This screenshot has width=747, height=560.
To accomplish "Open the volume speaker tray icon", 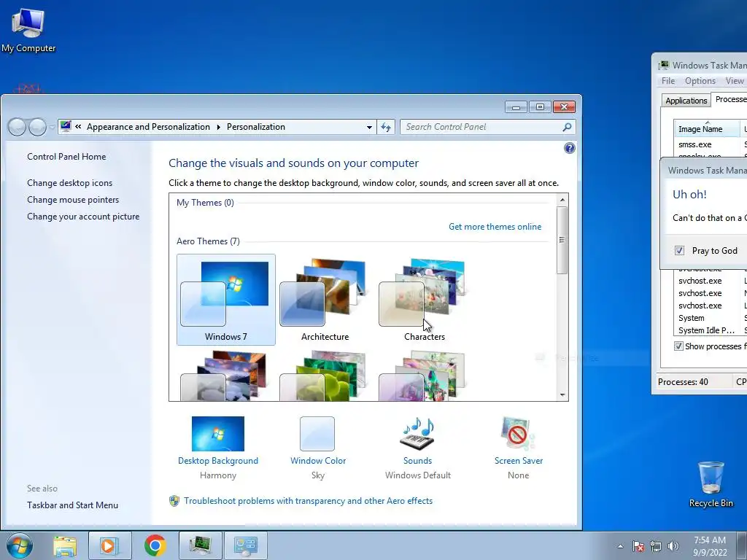I will (x=673, y=546).
